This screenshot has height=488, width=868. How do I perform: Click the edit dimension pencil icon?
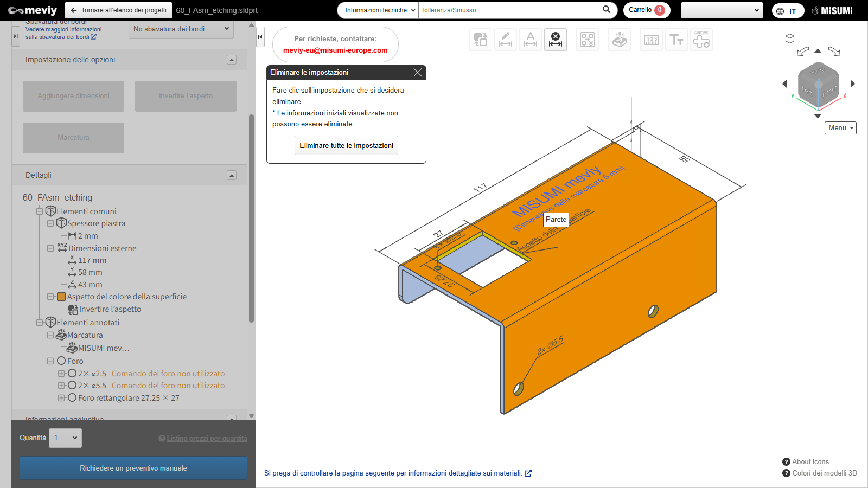(x=506, y=40)
